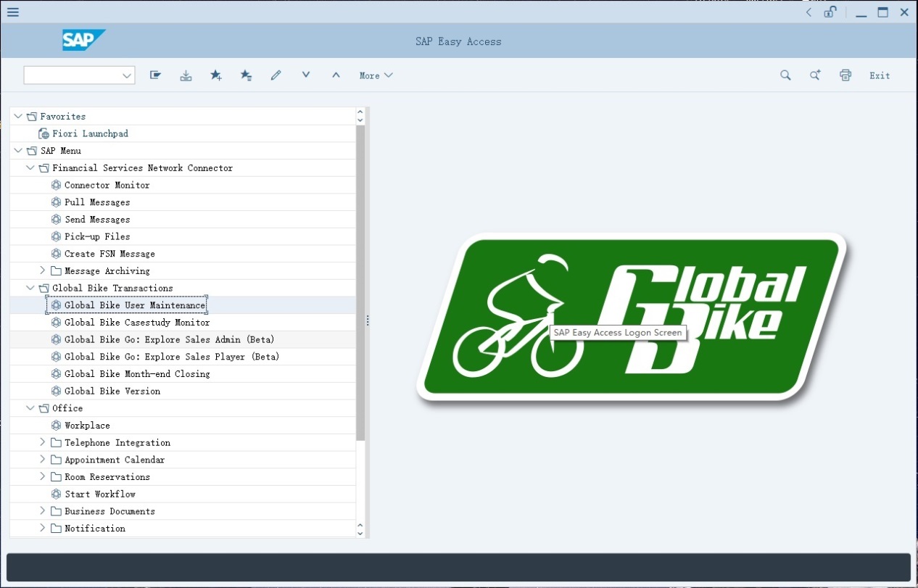Click the Global Bike logo image
Screen dimensions: 918x588
coord(631,318)
